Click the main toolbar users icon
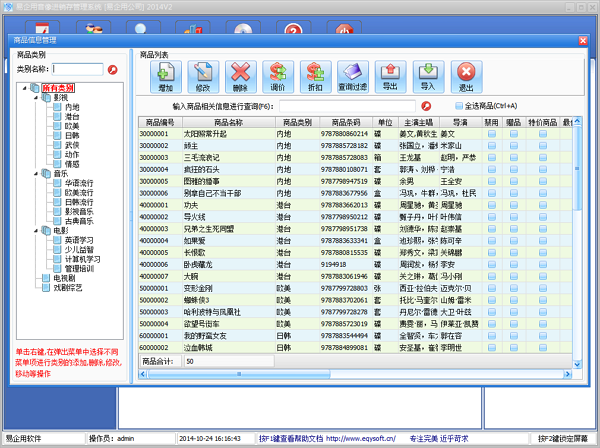 pyautogui.click(x=93, y=28)
